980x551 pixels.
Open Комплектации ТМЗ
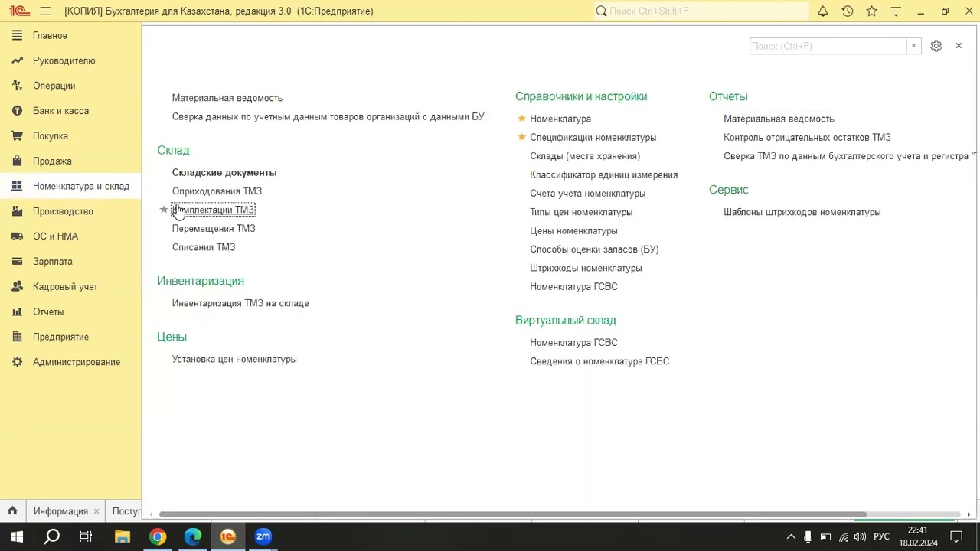coord(213,210)
